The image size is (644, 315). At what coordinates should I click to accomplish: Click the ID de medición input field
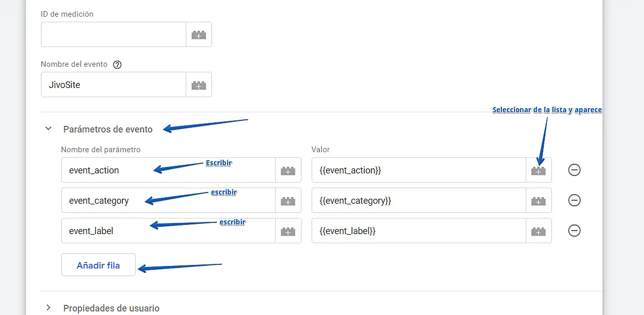(113, 35)
